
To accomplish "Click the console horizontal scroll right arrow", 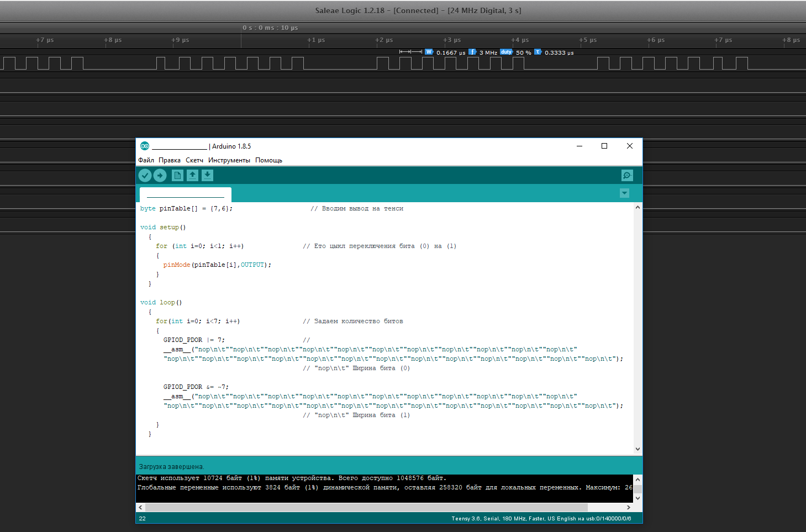I will (x=628, y=507).
